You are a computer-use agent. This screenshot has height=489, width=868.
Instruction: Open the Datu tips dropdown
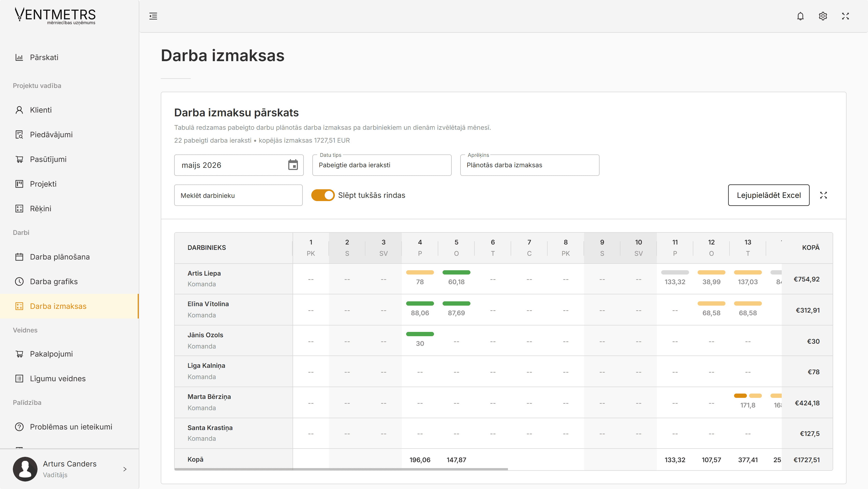coord(381,165)
